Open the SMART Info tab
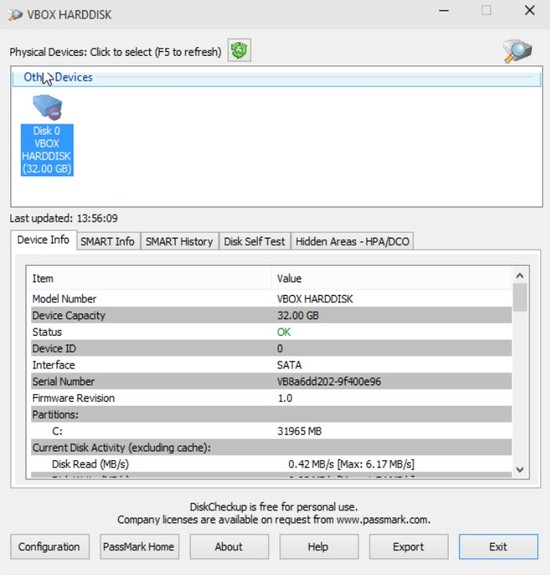Viewport: 550px width, 575px height. [x=107, y=242]
